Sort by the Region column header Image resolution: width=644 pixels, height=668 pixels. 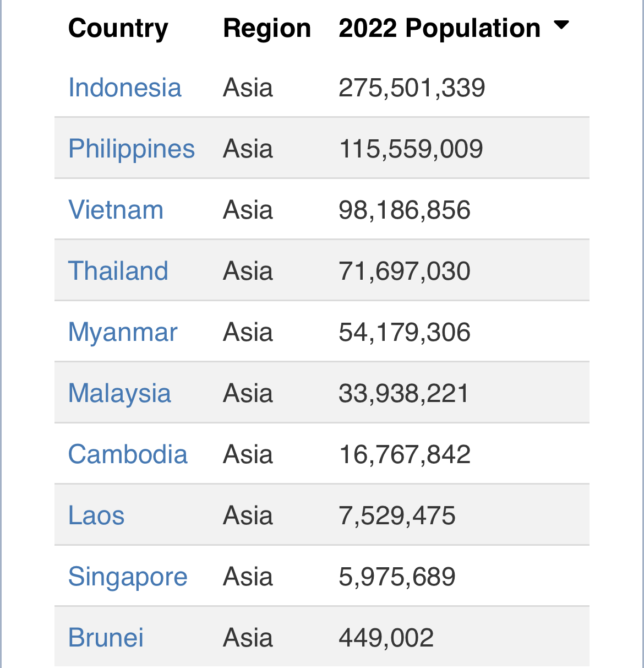266,28
